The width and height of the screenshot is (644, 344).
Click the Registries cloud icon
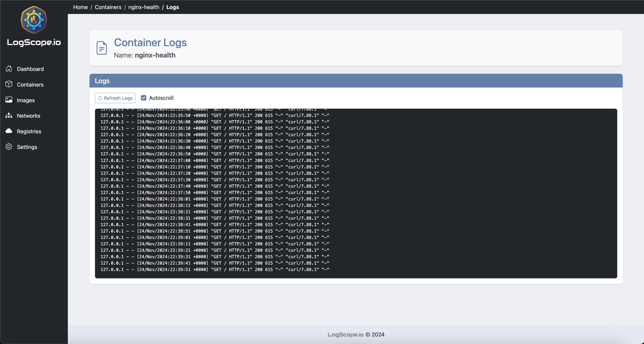coord(9,131)
